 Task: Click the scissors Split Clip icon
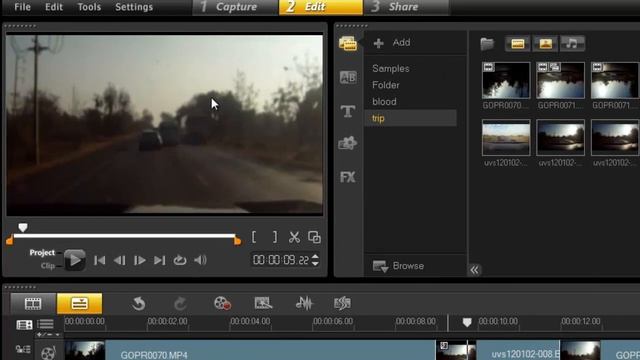click(294, 237)
